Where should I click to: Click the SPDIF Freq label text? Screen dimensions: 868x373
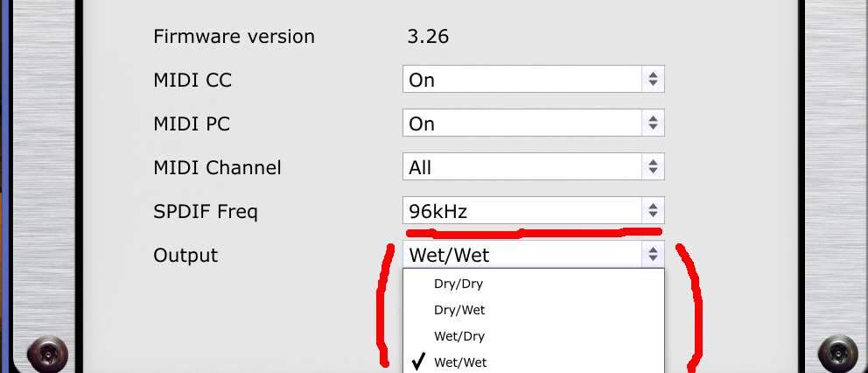[206, 211]
